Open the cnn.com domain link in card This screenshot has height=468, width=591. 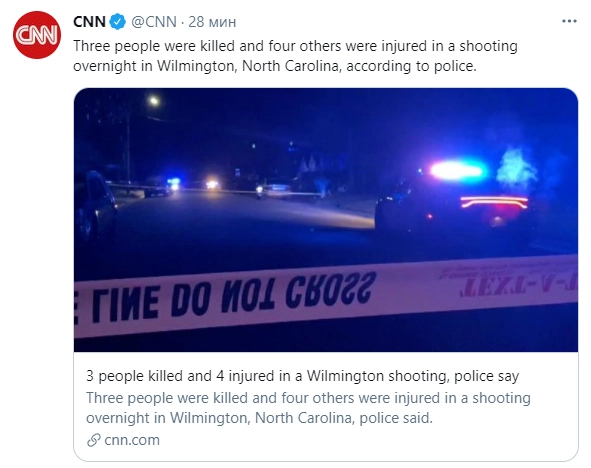[x=132, y=440]
